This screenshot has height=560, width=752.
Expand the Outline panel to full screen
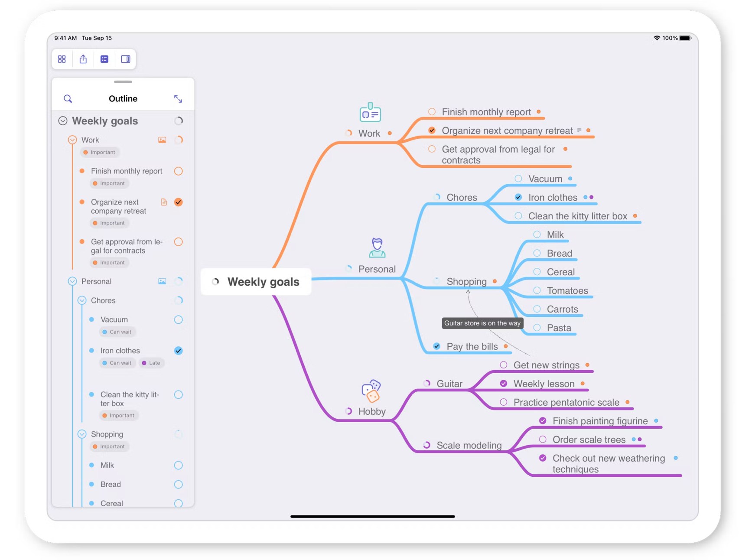178,99
